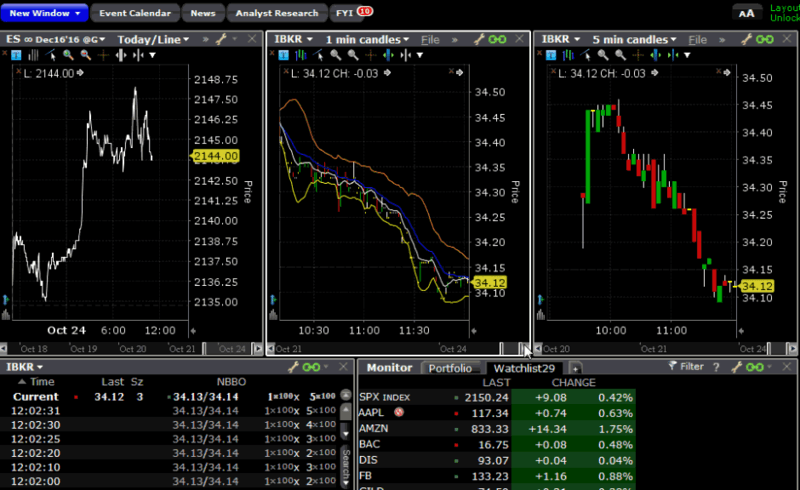Viewport: 800px width, 490px height.
Task: Open the 5 min candles dropdown
Action: tap(634, 39)
